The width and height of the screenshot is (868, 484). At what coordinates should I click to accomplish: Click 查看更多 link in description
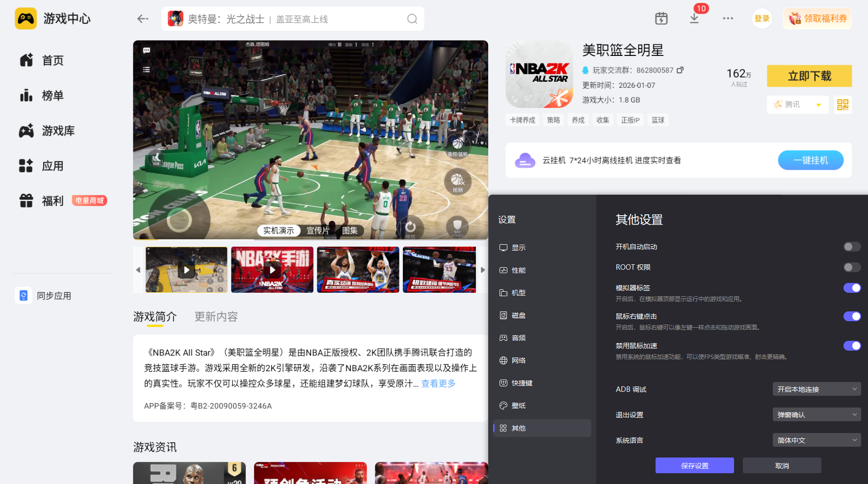click(x=438, y=383)
